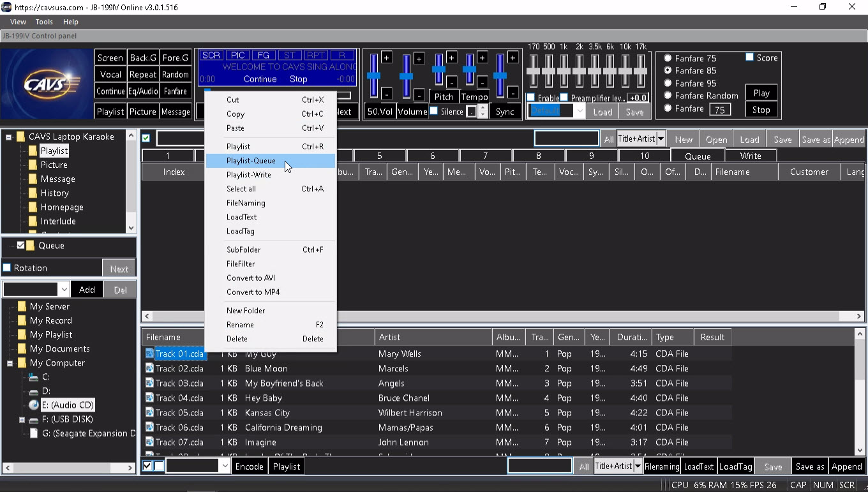Click the My Record folder icon

pyautogui.click(x=22, y=320)
